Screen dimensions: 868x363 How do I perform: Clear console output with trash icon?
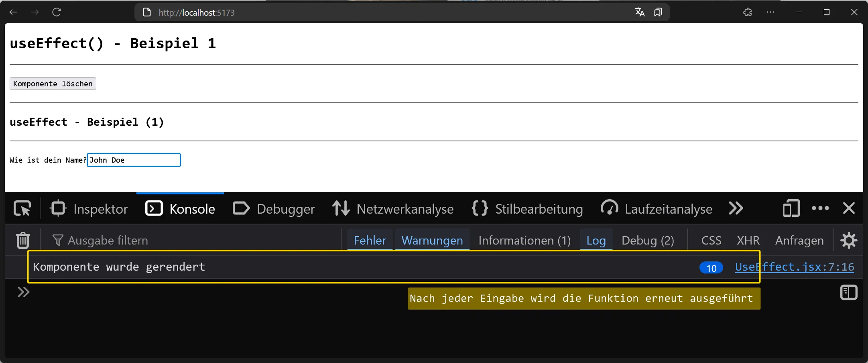point(23,240)
